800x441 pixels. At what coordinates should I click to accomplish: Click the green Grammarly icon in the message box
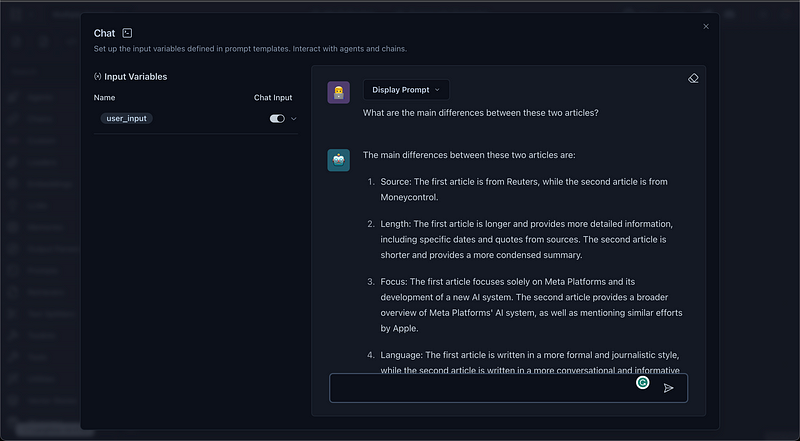642,382
